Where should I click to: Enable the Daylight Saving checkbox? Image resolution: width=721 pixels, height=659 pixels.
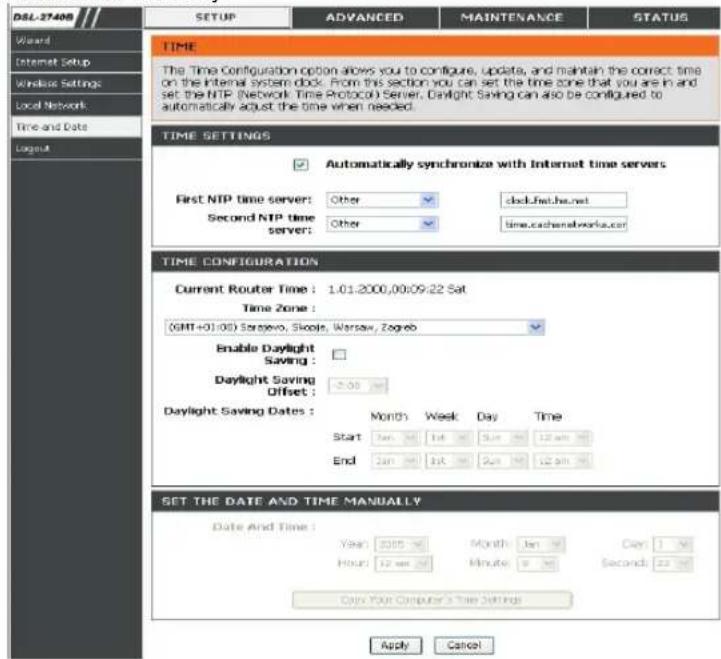coord(339,354)
